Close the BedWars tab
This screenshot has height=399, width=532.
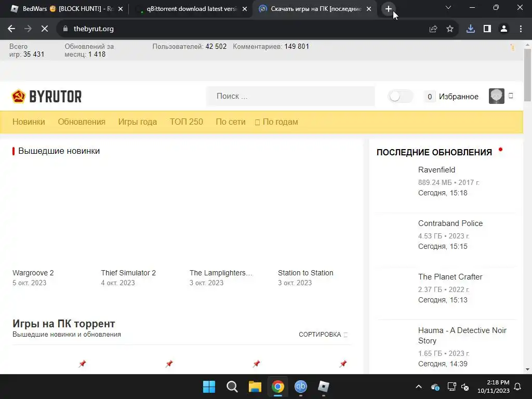click(x=121, y=9)
